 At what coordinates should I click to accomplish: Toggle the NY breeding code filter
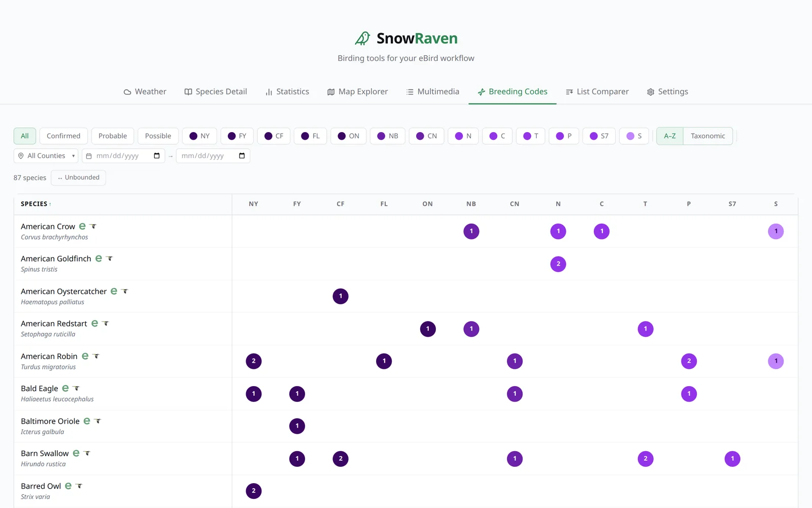[x=199, y=136]
